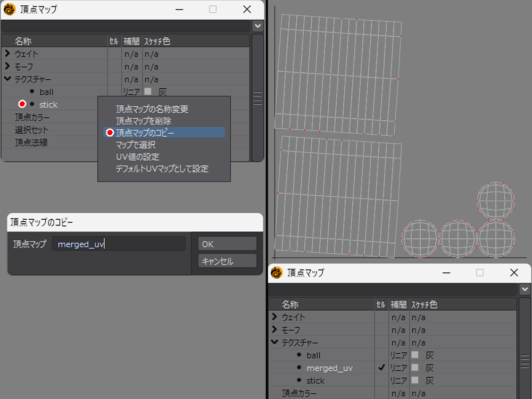Click the grip handle on top panel scrollbar
The image size is (532, 399).
[258, 98]
